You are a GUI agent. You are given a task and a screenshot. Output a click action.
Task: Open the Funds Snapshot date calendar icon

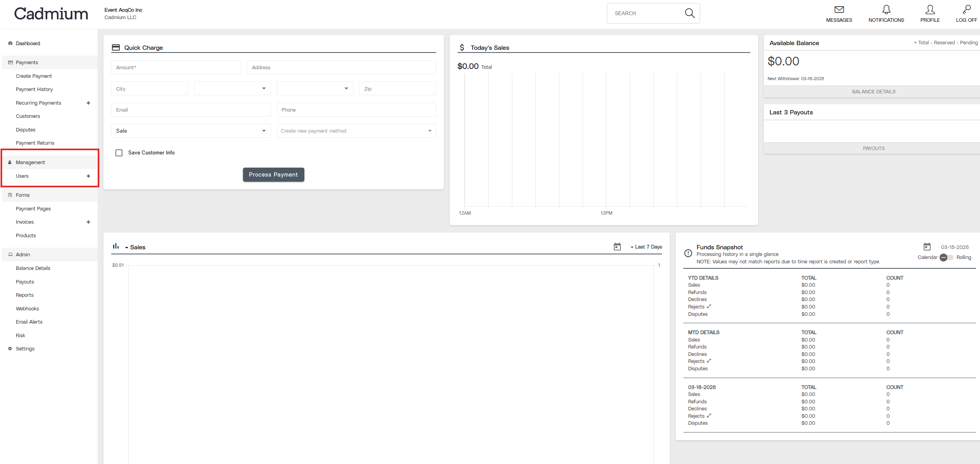927,247
